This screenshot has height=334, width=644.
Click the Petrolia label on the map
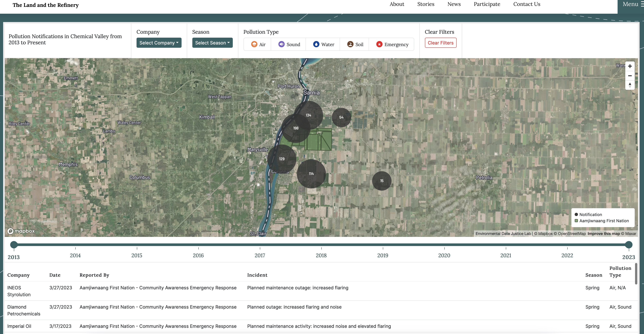pos(484,178)
